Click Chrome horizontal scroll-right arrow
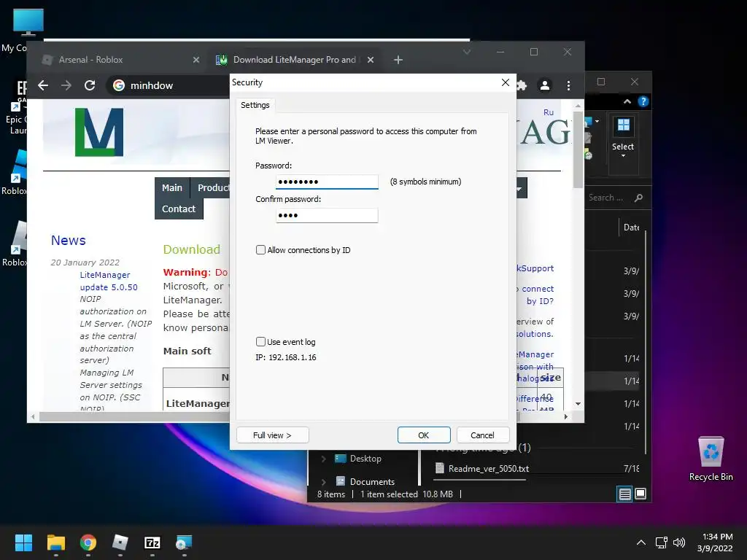747x560 pixels. point(565,417)
